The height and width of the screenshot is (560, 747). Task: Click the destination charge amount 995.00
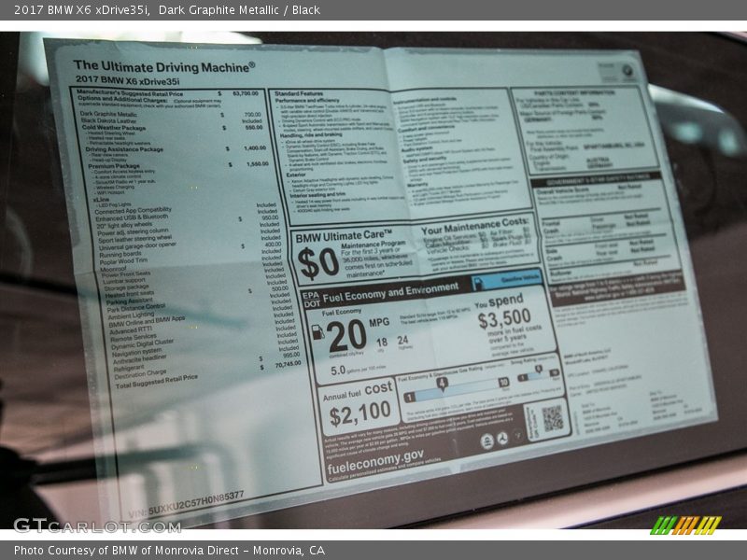pos(291,356)
